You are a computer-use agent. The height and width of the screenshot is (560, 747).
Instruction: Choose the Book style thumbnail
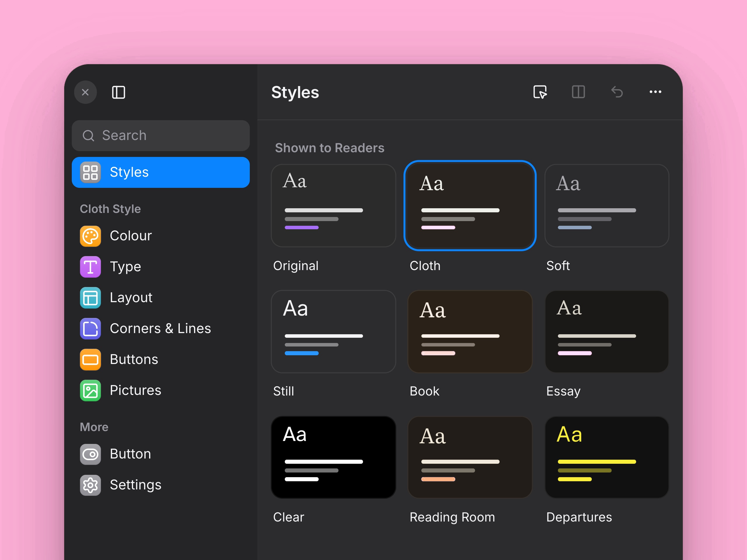[470, 331]
